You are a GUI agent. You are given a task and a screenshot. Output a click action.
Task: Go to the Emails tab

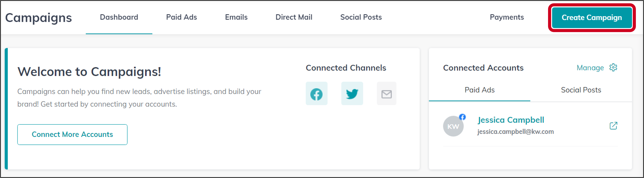236,17
